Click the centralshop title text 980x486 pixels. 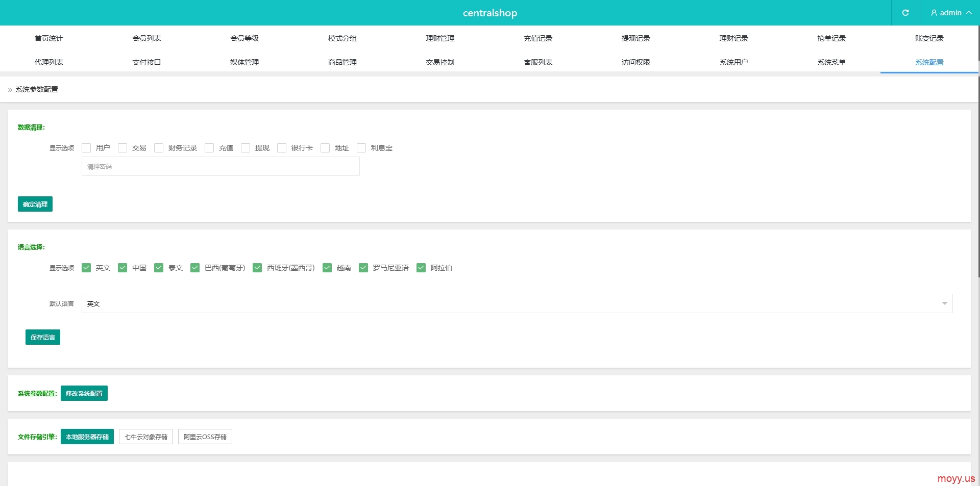[490, 13]
